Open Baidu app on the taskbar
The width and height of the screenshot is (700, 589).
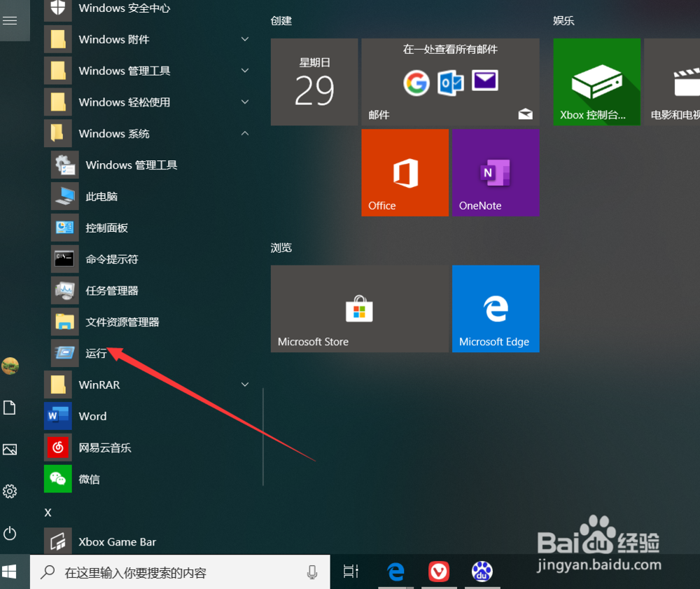[x=482, y=571]
